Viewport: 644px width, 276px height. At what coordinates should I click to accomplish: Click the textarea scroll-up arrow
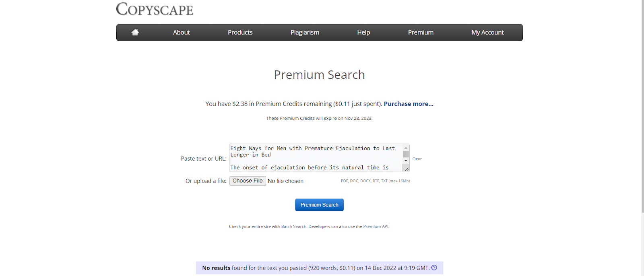point(406,148)
